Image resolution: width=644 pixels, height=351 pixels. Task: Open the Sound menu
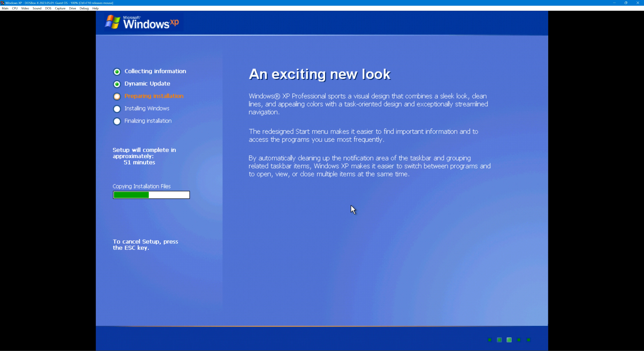click(37, 8)
